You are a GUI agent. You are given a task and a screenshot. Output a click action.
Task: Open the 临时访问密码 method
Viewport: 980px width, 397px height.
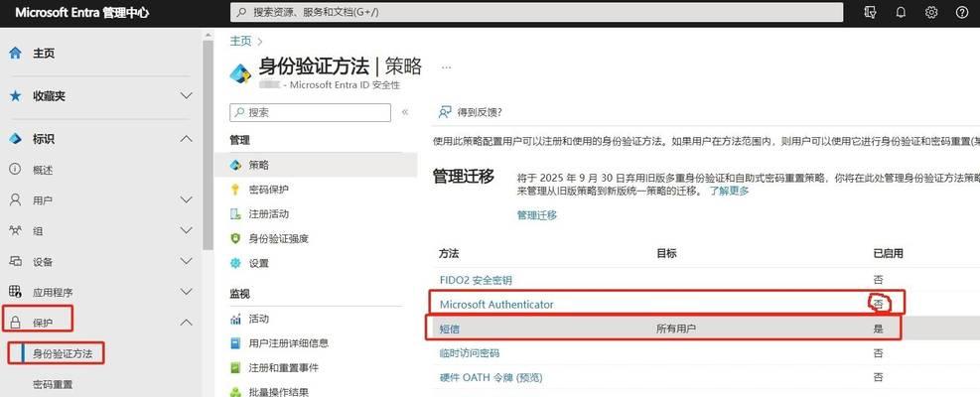coord(470,353)
